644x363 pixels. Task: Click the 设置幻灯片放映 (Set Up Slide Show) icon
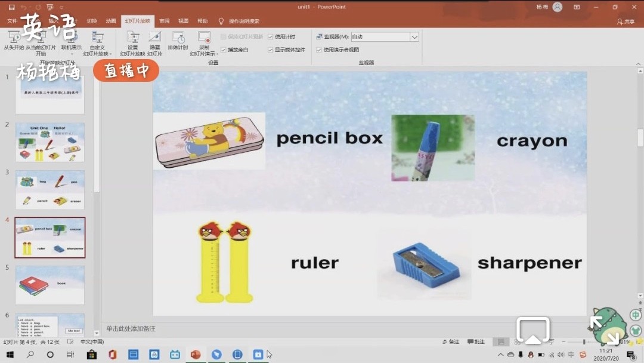point(132,38)
